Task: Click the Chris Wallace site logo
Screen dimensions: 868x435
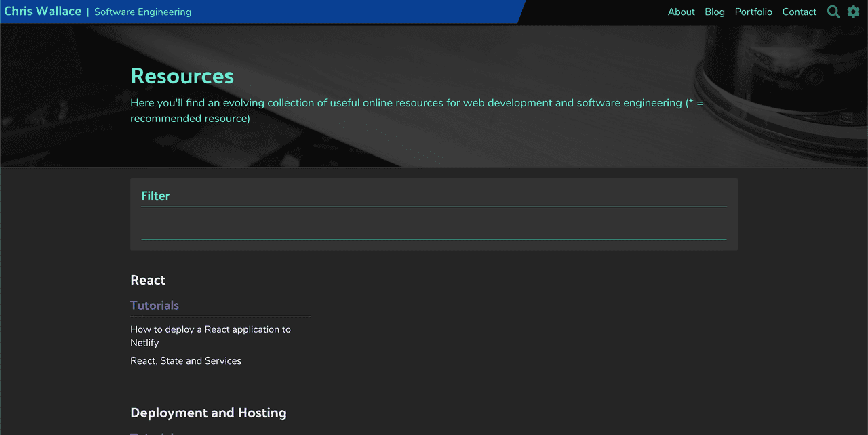Action: click(43, 11)
